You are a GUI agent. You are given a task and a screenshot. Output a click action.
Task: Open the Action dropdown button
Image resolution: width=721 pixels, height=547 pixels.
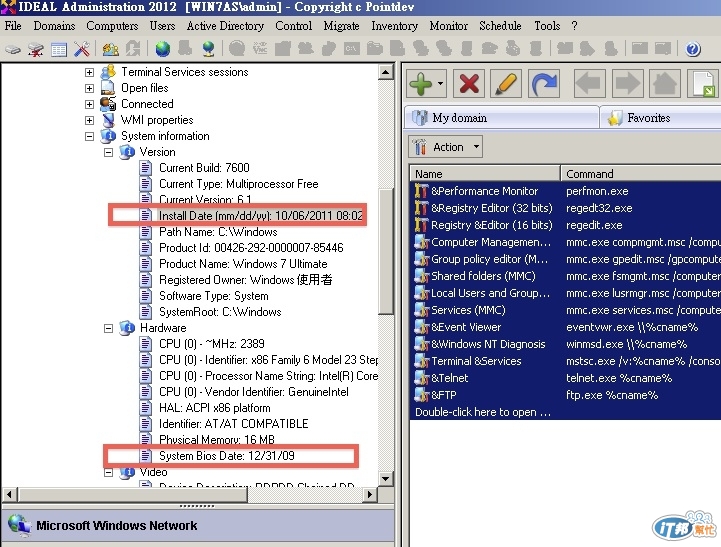point(446,147)
